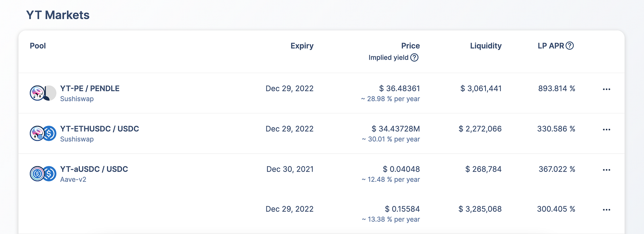This screenshot has width=644, height=234.
Task: Open more options for the $ 0.15584 row
Action: pos(606,210)
